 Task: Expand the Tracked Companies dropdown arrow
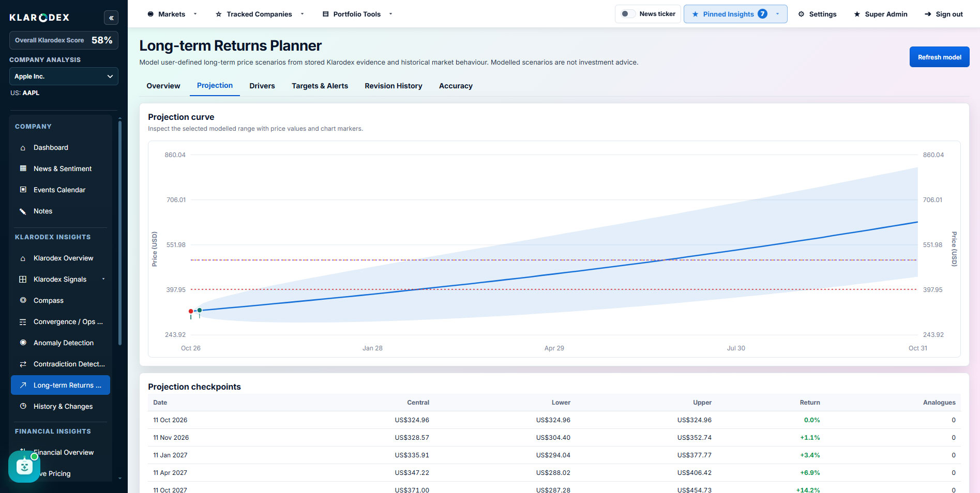click(302, 14)
